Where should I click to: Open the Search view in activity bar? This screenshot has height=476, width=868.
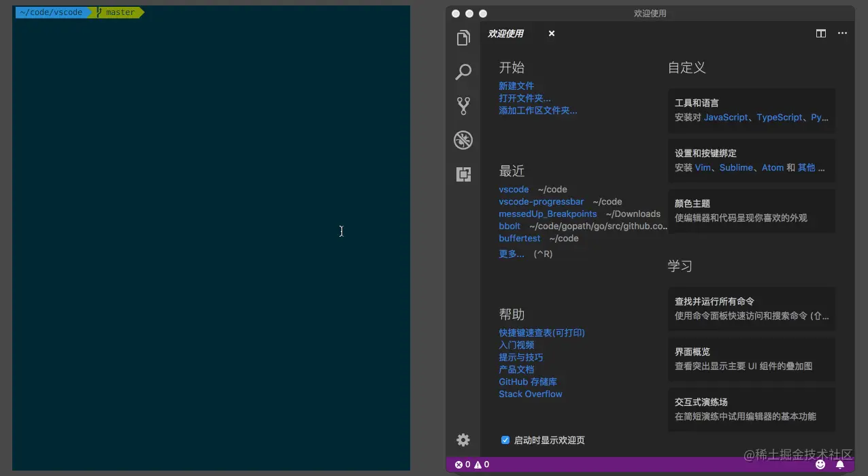pos(463,72)
